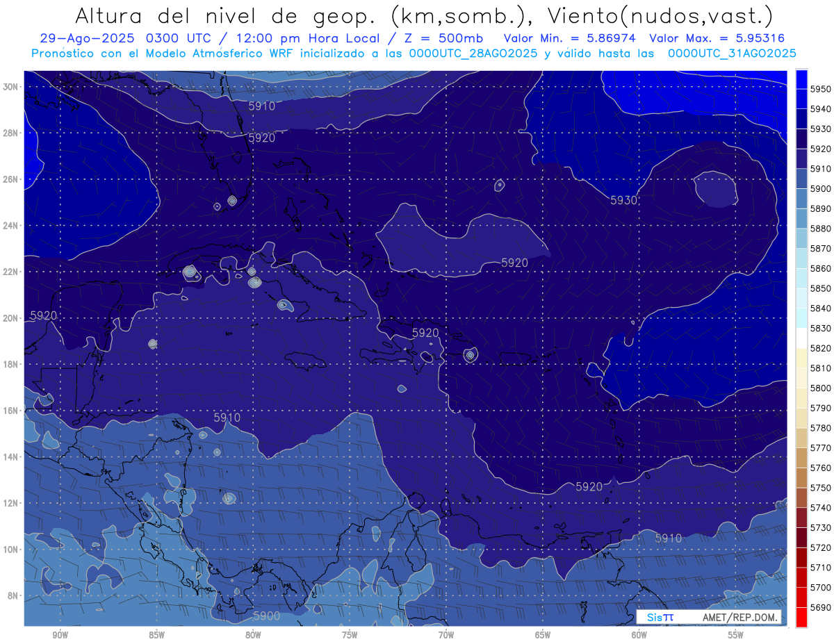Click the 5810 value on the color scale
Screen dimensions: 834x644
(x=821, y=368)
